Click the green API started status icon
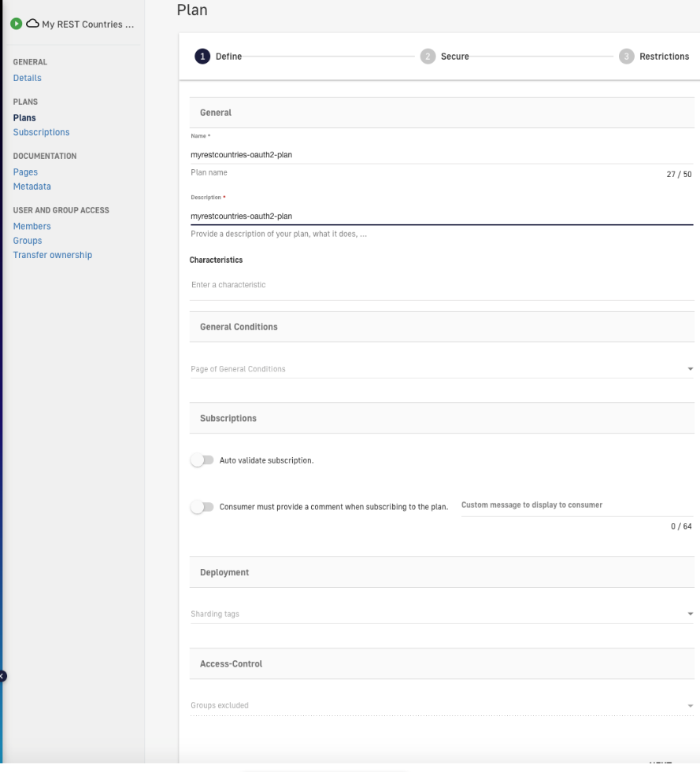Viewport: 700px width, 772px height. (x=17, y=24)
